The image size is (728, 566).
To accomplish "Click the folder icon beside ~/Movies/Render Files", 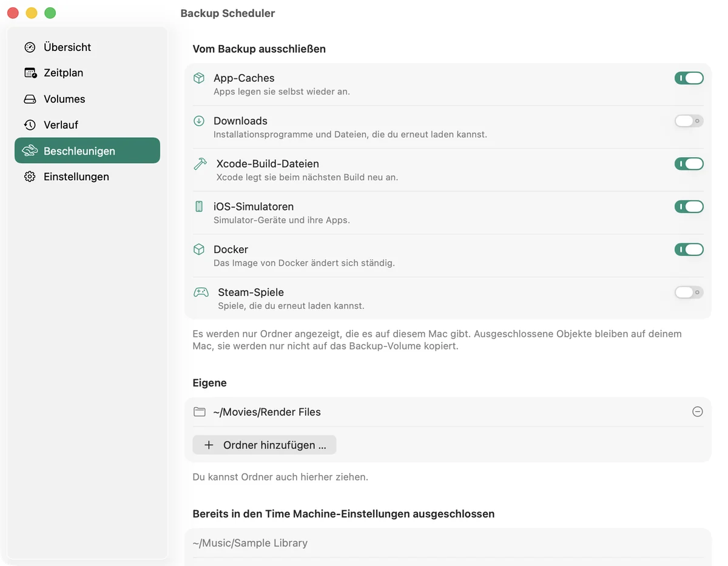I will tap(200, 412).
